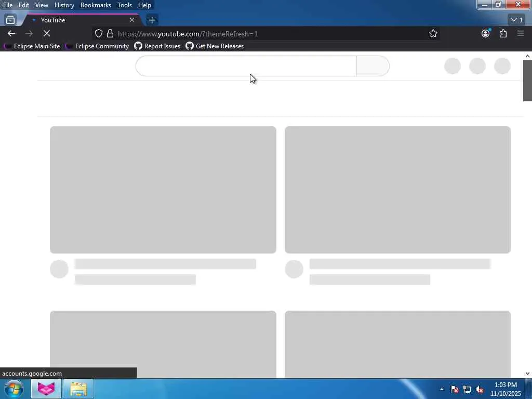Open the account profile icon

[x=486, y=33]
